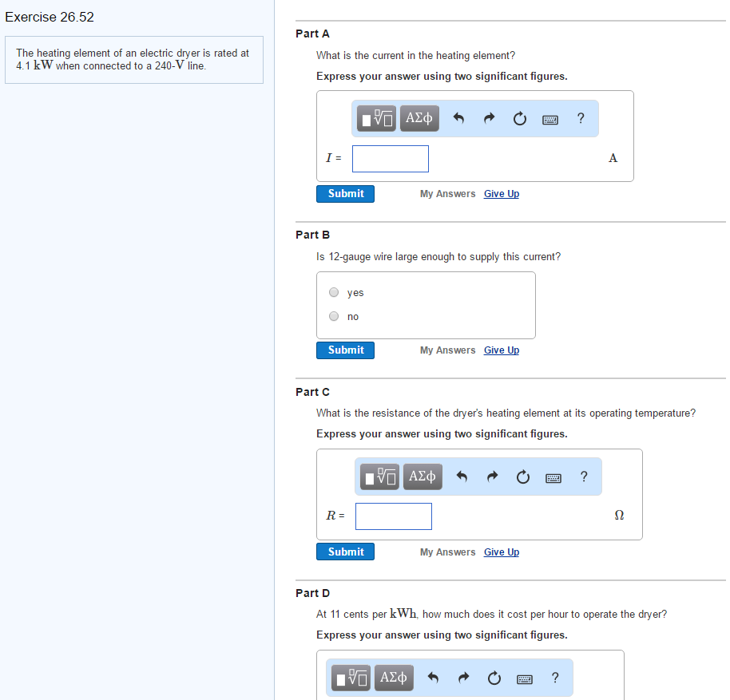Submit the answer for Part A
Screen dimensions: 730x700
click(x=345, y=193)
